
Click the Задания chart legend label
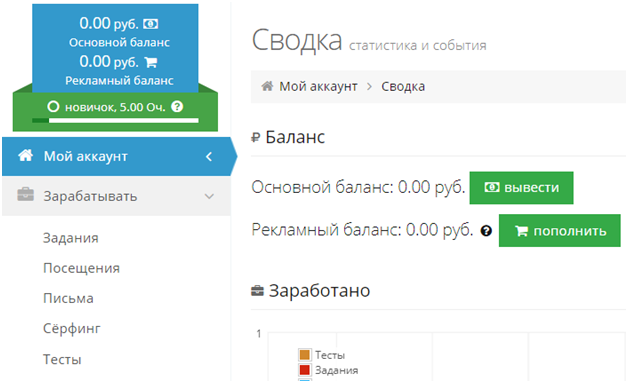(336, 370)
